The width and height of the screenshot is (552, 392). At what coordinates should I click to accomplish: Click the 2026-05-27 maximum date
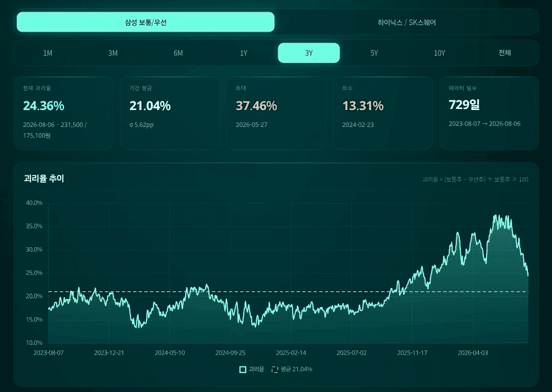click(251, 125)
